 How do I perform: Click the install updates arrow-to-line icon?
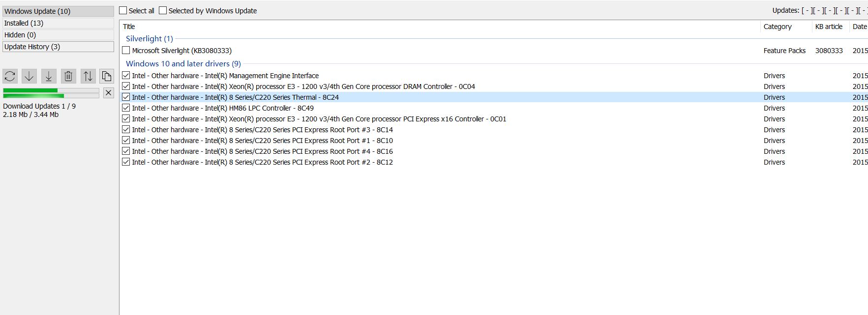[x=49, y=76]
